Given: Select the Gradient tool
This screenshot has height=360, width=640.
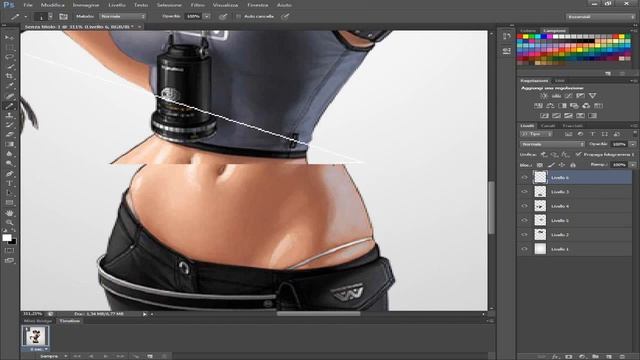Looking at the screenshot, I should 9,144.
